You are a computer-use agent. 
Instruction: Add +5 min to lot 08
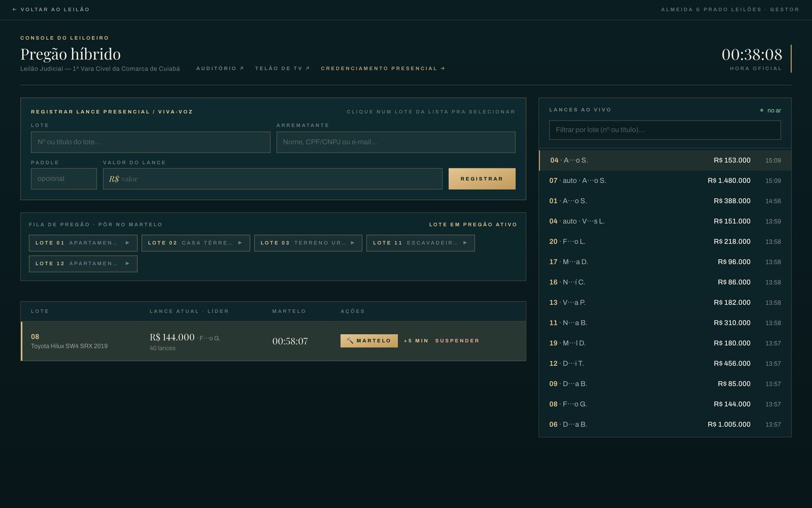(x=416, y=341)
